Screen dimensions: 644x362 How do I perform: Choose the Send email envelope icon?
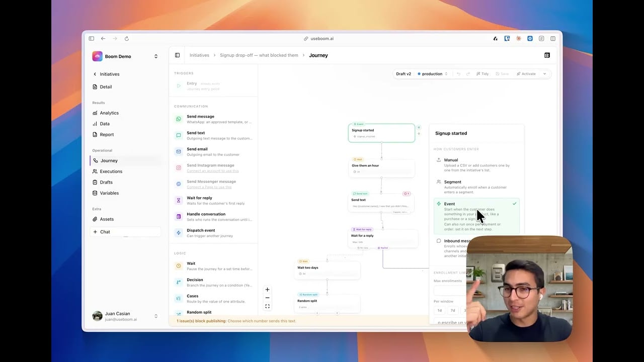coord(178,151)
